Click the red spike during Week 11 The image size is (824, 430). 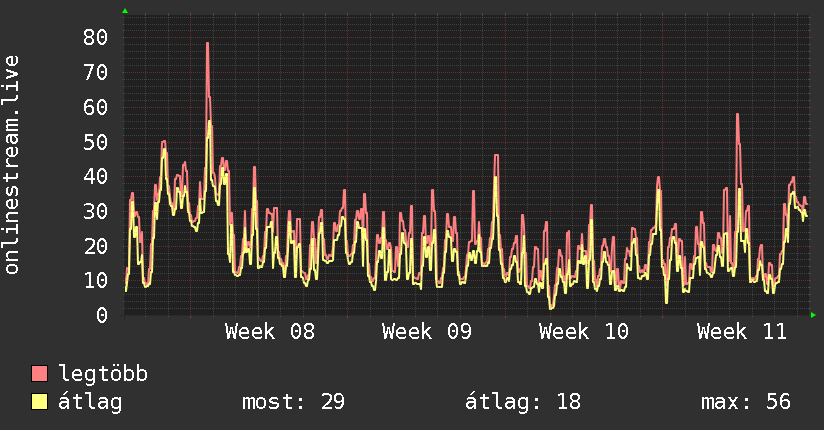click(x=737, y=115)
